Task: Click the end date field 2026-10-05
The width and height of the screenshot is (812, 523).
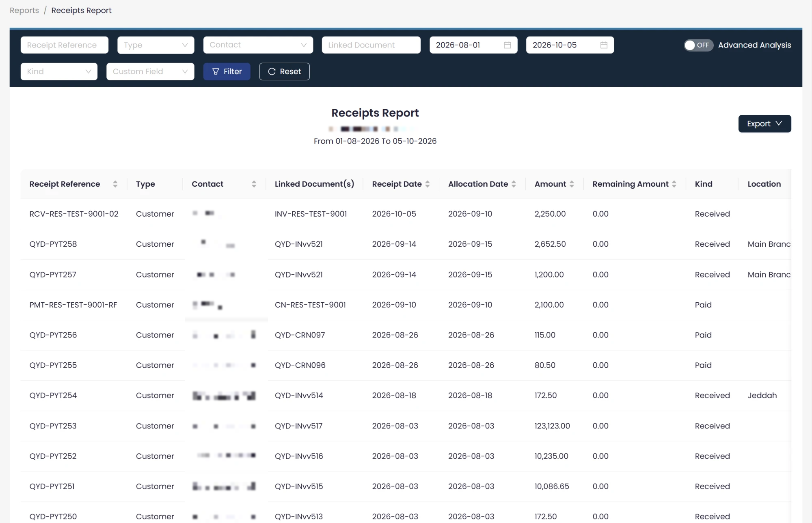Action: click(x=570, y=45)
